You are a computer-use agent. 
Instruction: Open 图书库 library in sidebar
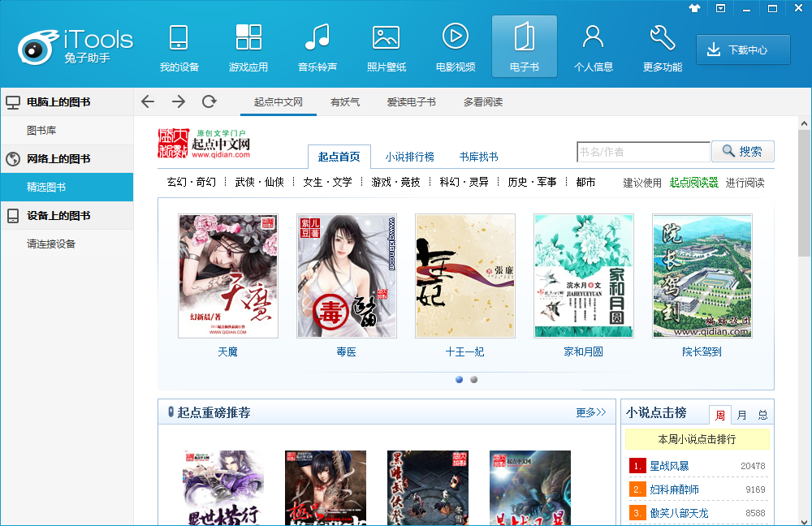67,131
